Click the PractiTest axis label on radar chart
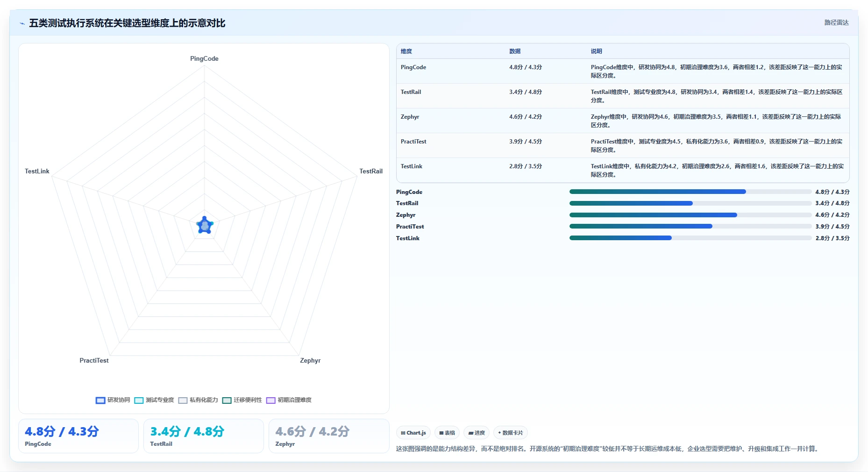 pyautogui.click(x=94, y=360)
